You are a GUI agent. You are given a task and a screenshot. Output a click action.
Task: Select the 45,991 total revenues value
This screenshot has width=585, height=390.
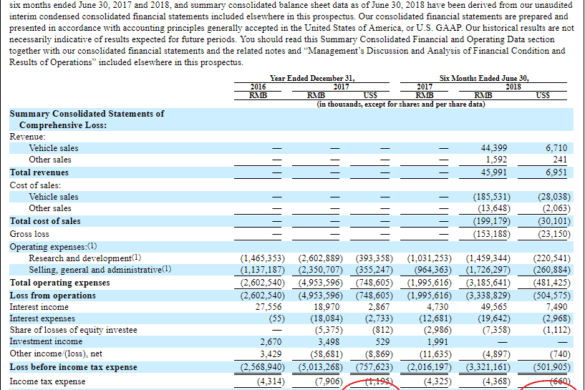tap(494, 172)
